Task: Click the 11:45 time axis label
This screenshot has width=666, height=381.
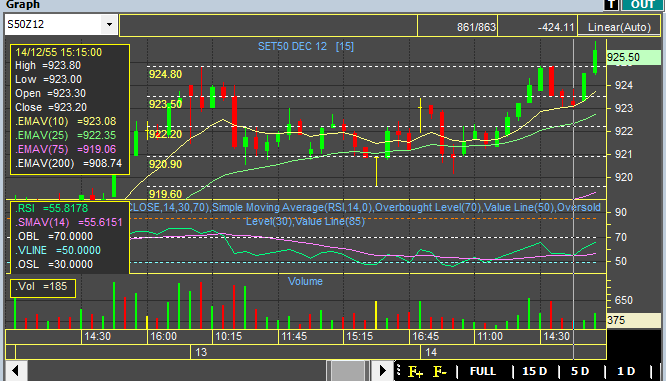Action: point(294,337)
